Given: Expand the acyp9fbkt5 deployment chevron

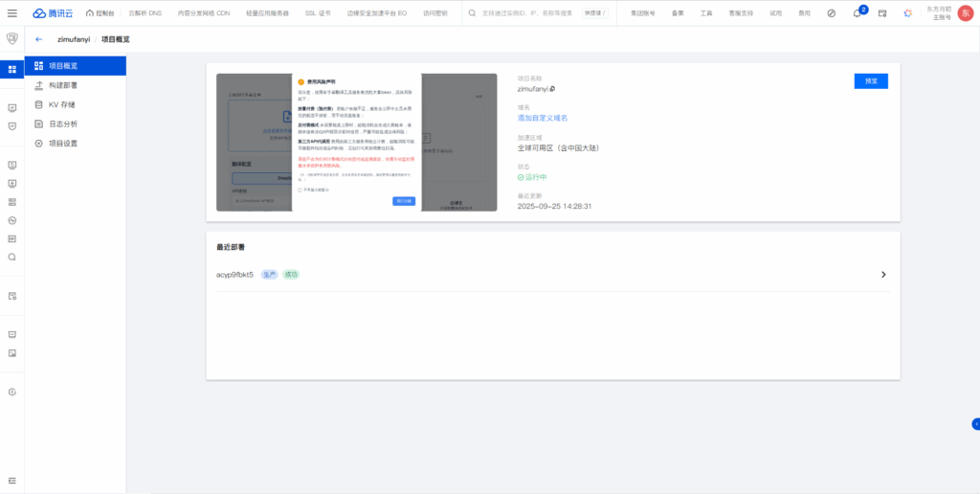Looking at the screenshot, I should pos(883,275).
